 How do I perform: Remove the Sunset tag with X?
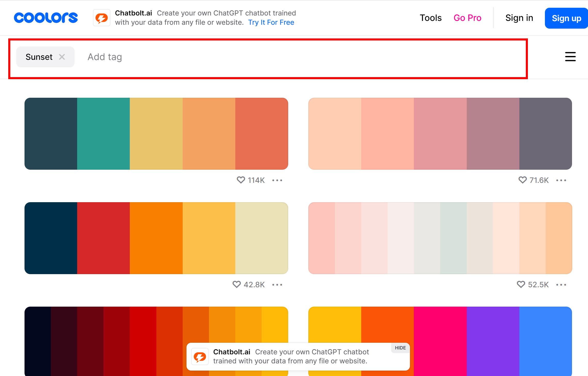[x=62, y=57]
